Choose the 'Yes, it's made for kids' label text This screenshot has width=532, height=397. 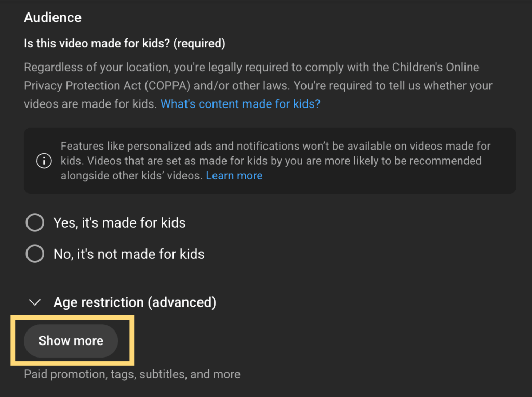119,223
